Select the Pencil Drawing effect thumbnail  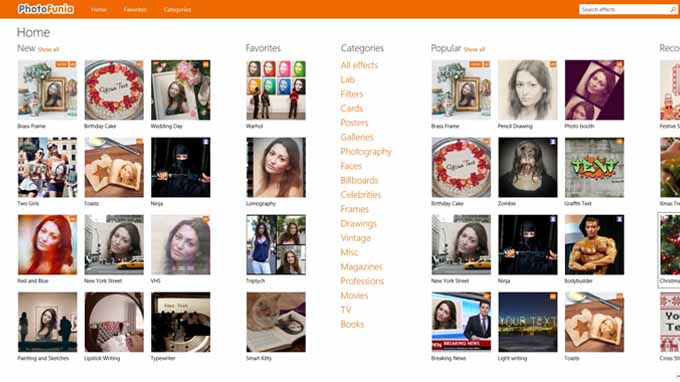(x=528, y=90)
